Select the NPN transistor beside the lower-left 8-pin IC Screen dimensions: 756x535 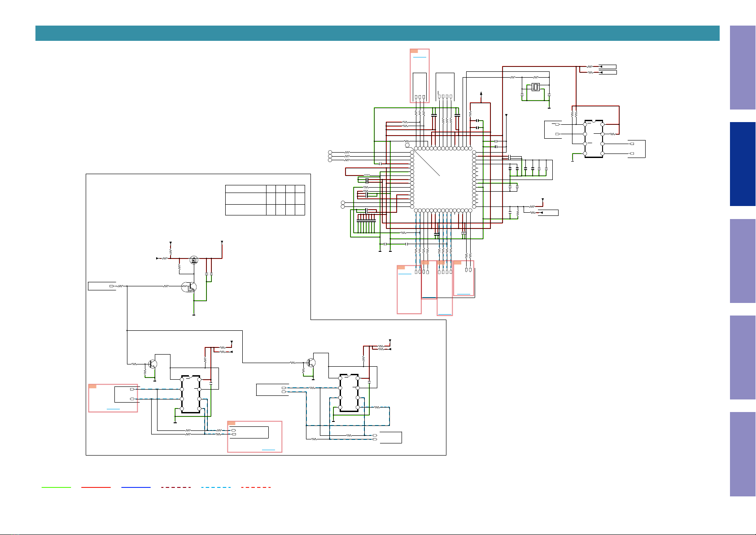[153, 364]
